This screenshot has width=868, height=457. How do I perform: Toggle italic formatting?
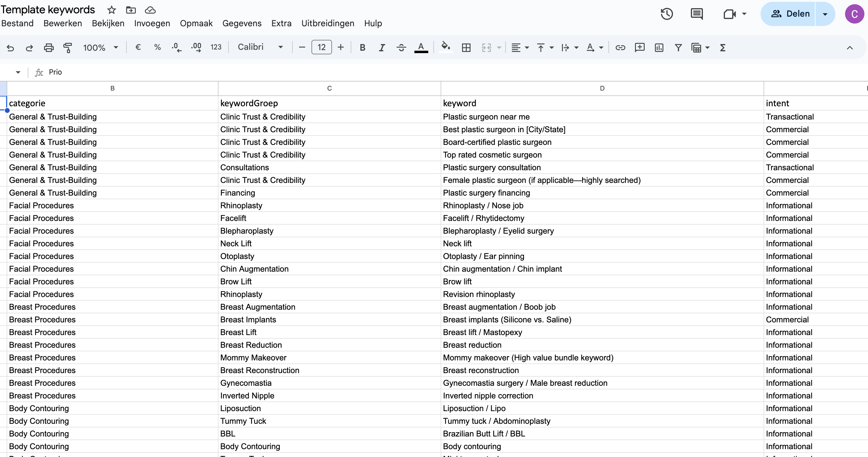point(381,47)
